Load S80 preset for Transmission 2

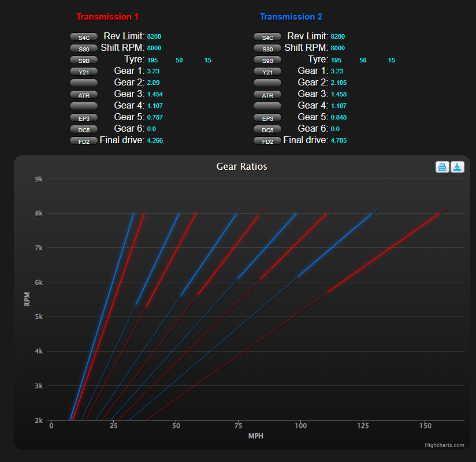[x=267, y=49]
